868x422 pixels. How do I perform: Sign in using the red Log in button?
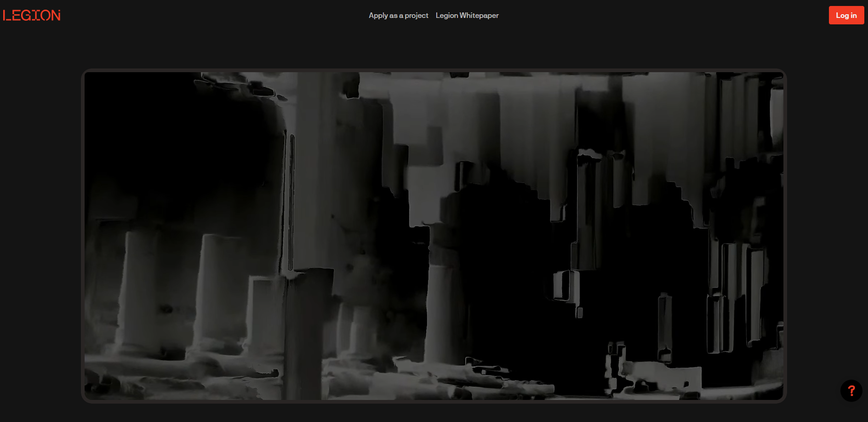(x=846, y=15)
